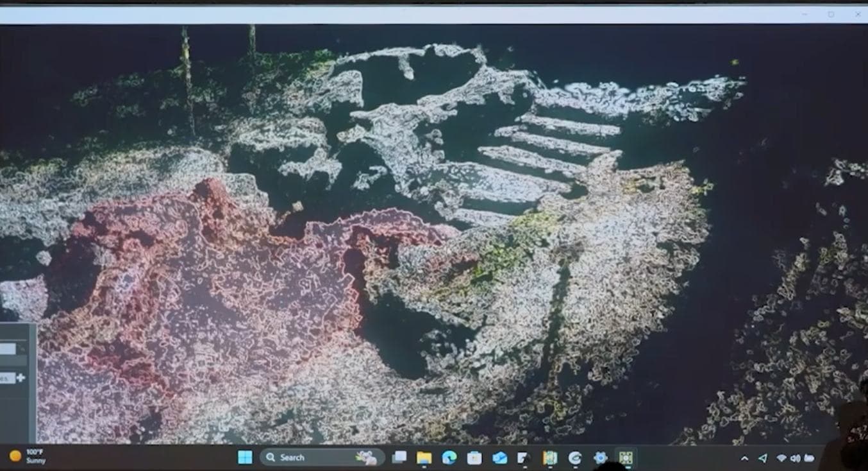Open Task View from the taskbar
This screenshot has width=868, height=471.
coord(399,458)
